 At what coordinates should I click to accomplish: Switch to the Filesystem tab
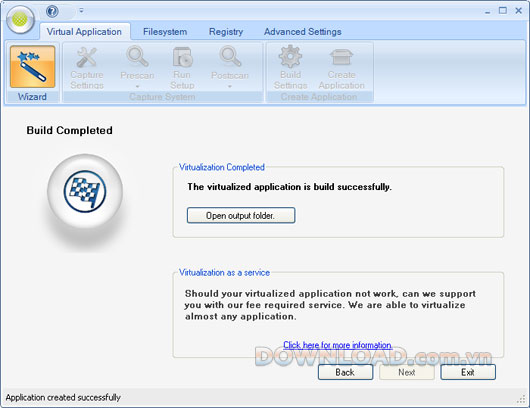165,32
